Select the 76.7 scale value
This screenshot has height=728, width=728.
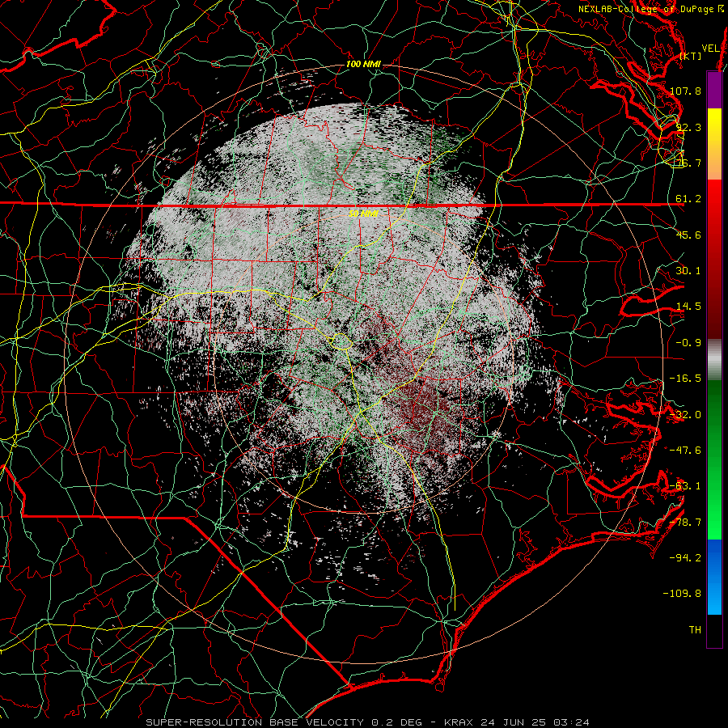(x=689, y=163)
